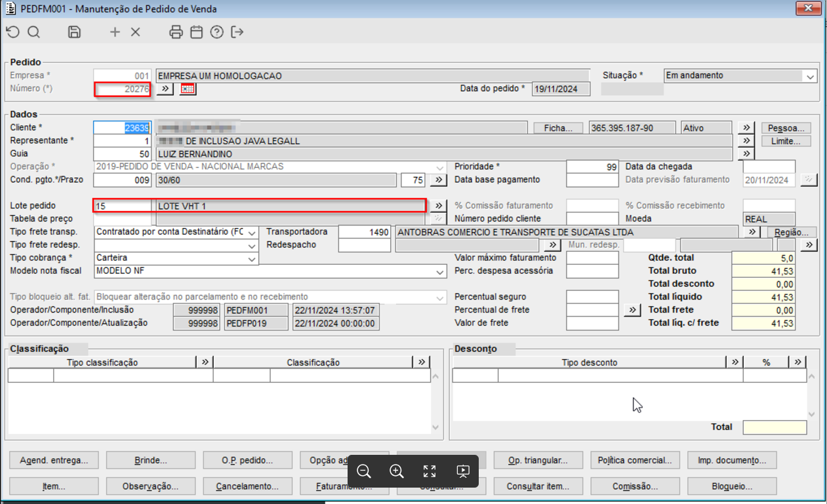Open Agend. entrega... button

click(54, 460)
